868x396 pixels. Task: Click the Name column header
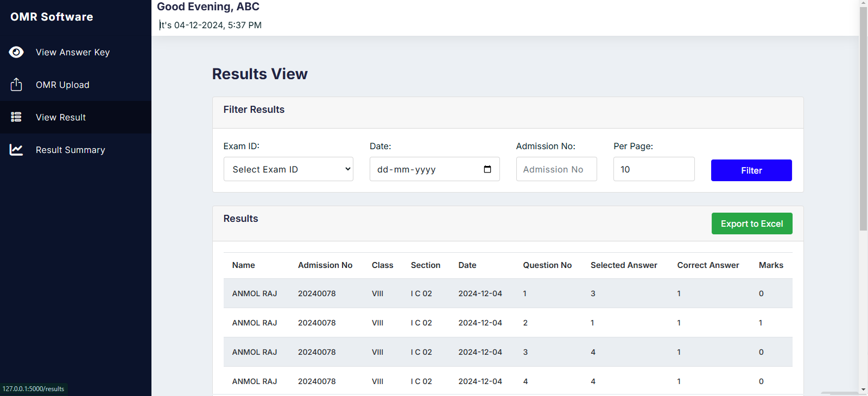point(243,265)
